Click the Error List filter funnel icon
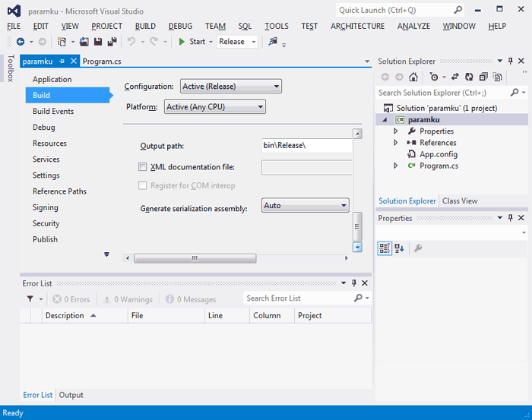532x420 pixels. click(x=30, y=298)
